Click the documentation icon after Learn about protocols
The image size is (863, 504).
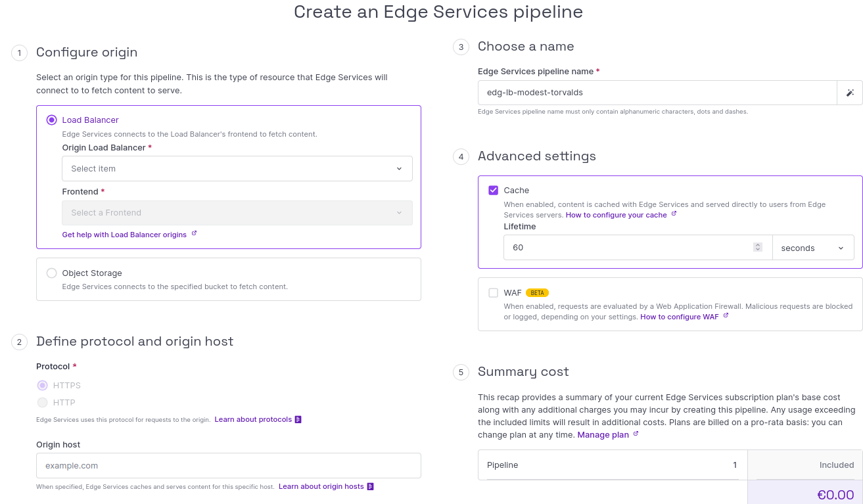point(298,419)
